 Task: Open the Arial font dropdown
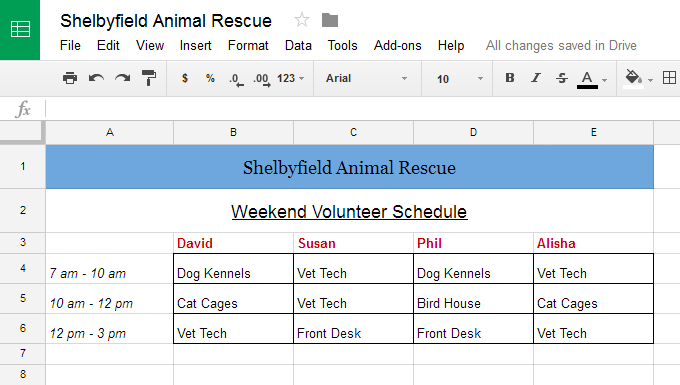pos(366,78)
